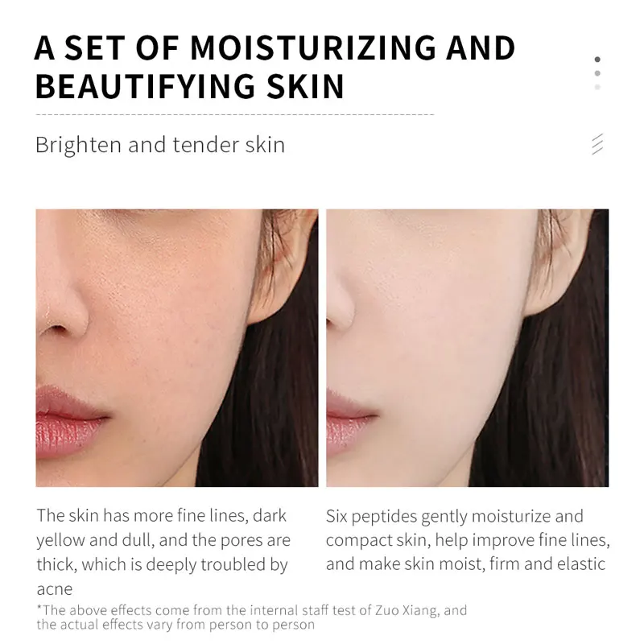Select the 'Brighten and tender skin' subtitle
This screenshot has height=644, width=644.
(160, 145)
